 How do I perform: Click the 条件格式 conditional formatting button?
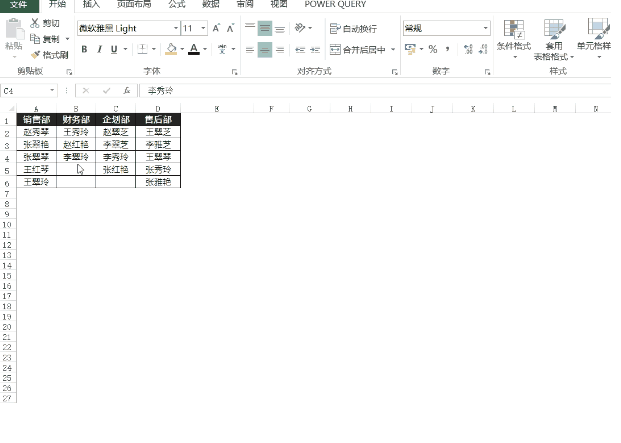coord(514,40)
